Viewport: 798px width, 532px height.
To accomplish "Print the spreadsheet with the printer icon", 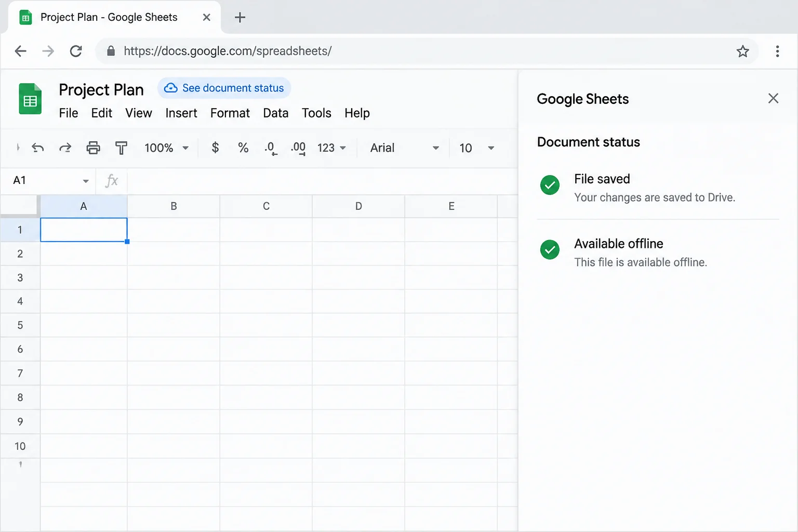I will pyautogui.click(x=93, y=148).
